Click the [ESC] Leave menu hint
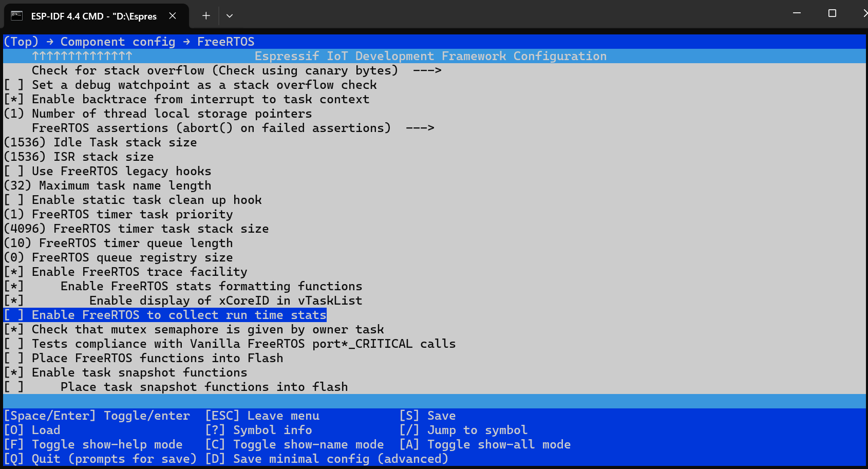This screenshot has width=868, height=469. click(262, 416)
